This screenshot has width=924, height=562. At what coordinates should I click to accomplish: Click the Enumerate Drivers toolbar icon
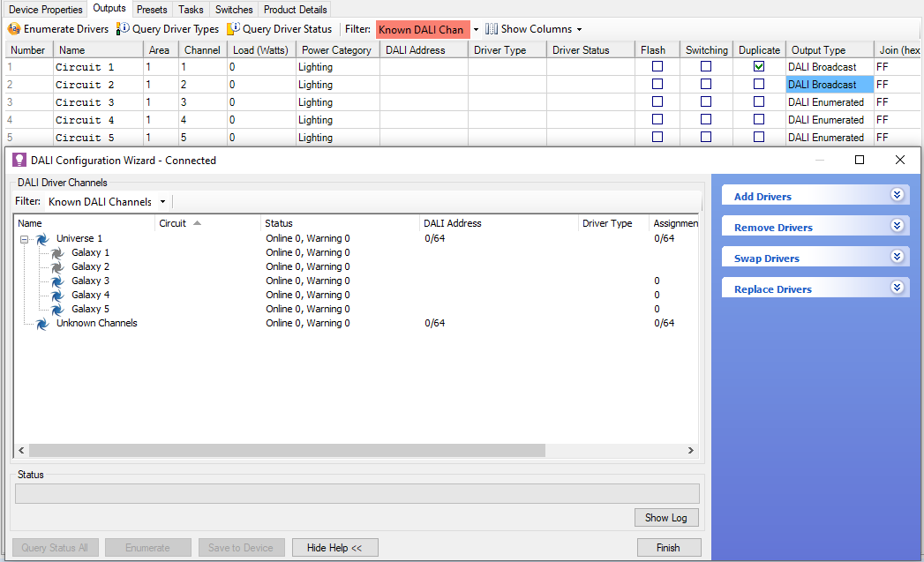[14, 29]
